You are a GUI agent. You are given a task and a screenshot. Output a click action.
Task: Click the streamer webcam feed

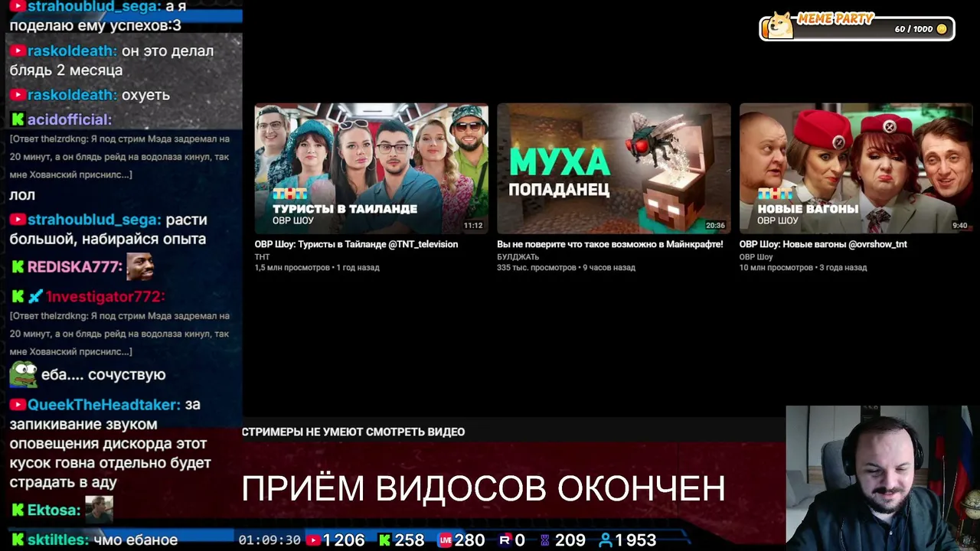(883, 478)
